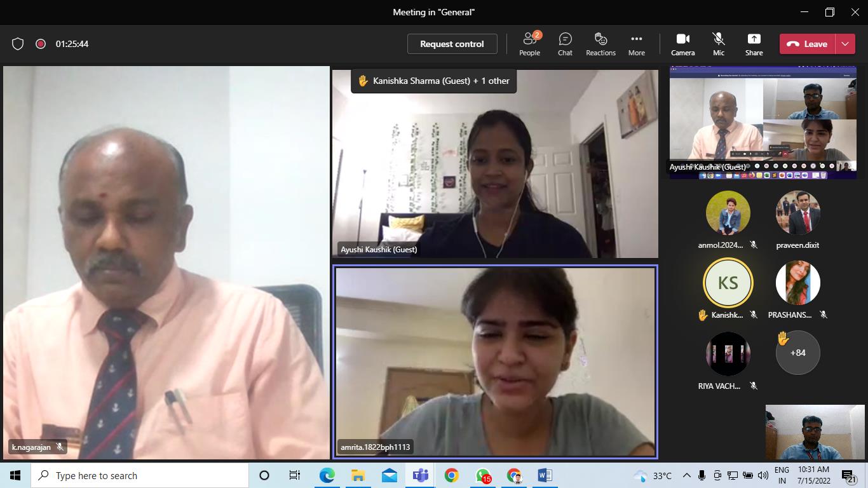
Task: Click the red recording indicator icon
Action: point(41,44)
